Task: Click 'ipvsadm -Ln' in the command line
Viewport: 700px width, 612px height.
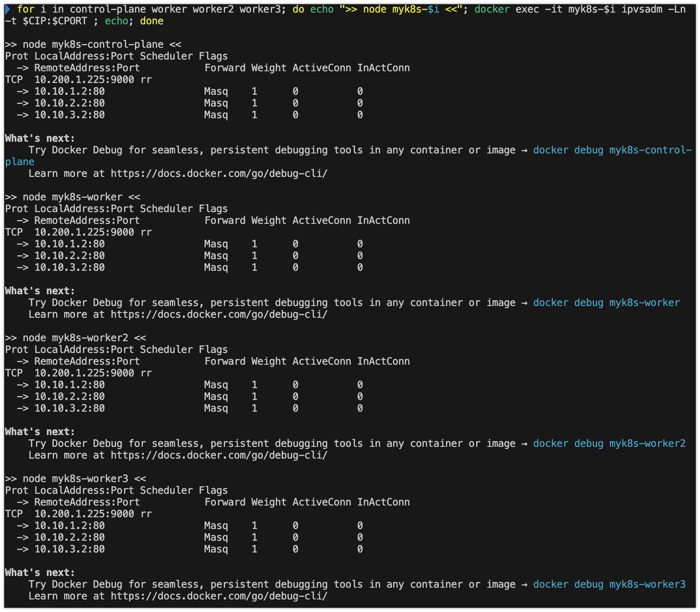Action: pyautogui.click(x=653, y=9)
